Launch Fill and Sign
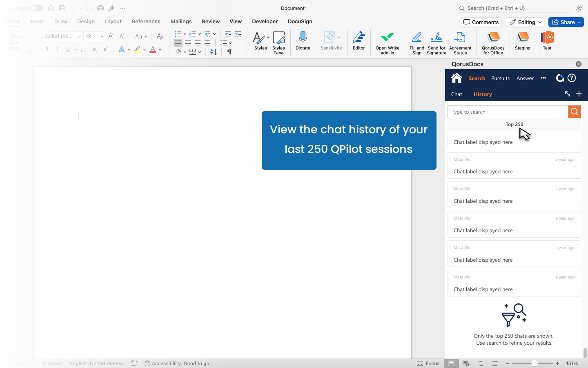This screenshot has height=368, width=588. coord(416,43)
